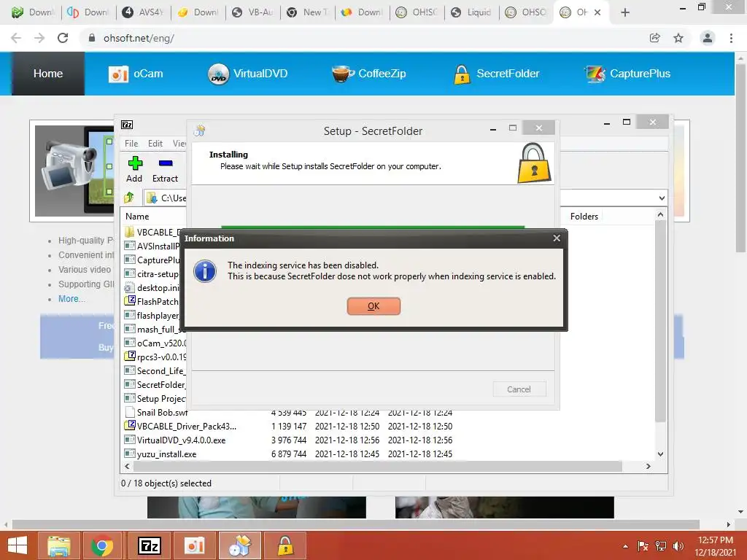
Task: Click the Action Center flag tray icon
Action: [643, 545]
